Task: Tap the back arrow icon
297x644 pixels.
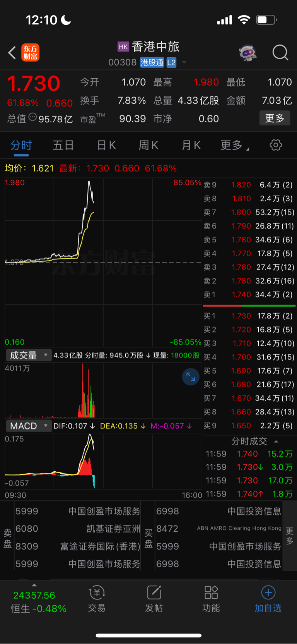Action: (12, 53)
